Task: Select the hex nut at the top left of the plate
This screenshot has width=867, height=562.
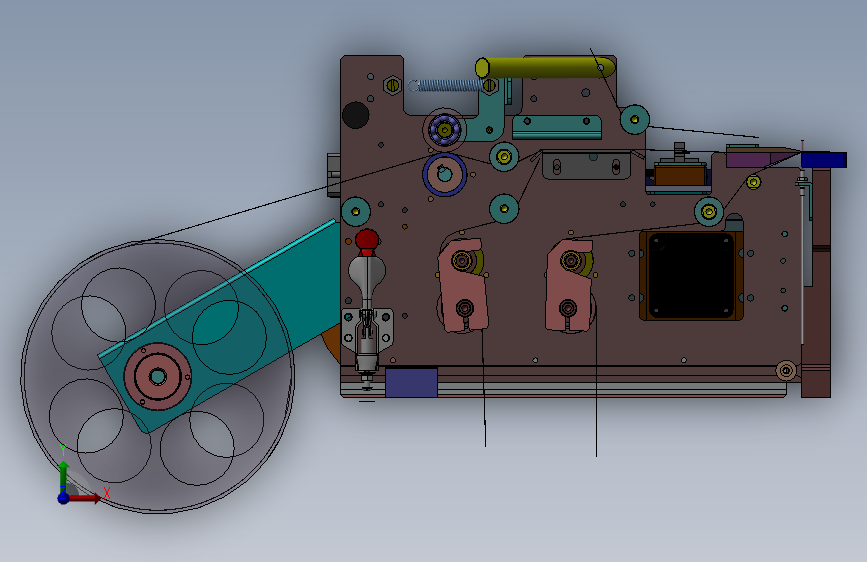Action: coord(393,85)
